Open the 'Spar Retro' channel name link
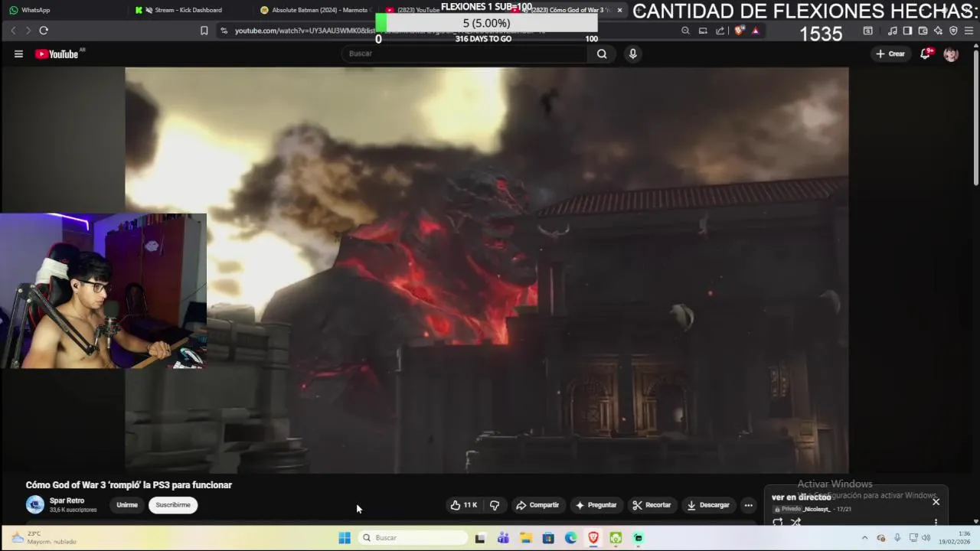Viewport: 980px width, 551px height. coord(67,500)
